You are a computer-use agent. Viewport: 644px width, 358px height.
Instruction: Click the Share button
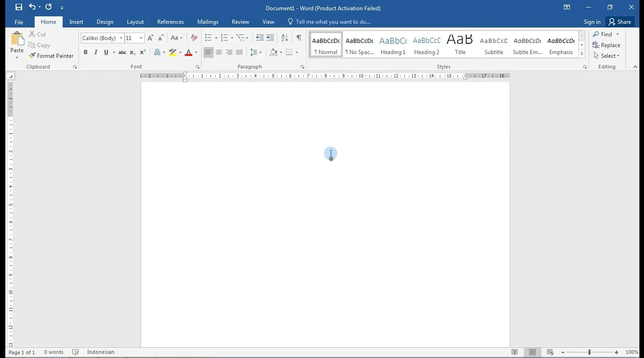[620, 22]
